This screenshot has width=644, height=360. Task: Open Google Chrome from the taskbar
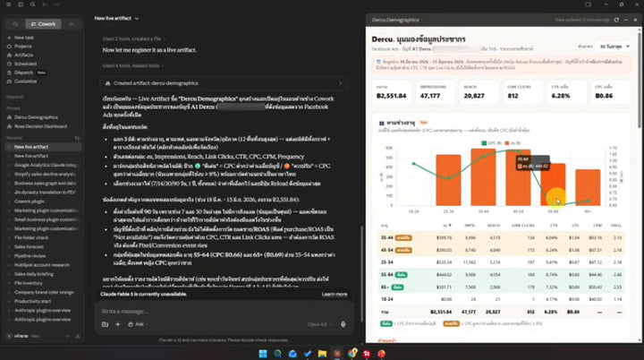pyautogui.click(x=352, y=354)
